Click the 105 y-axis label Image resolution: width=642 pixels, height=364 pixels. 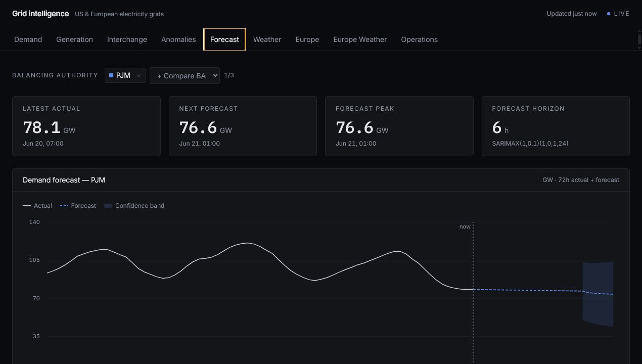pos(34,260)
